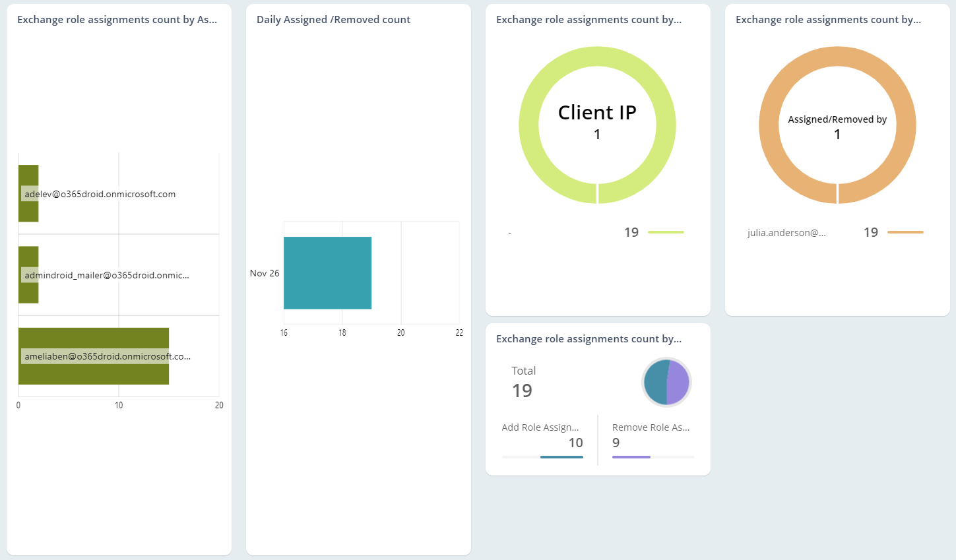Select the julia.anderson@ legend entry
Image resolution: width=956 pixels, height=560 pixels.
786,233
